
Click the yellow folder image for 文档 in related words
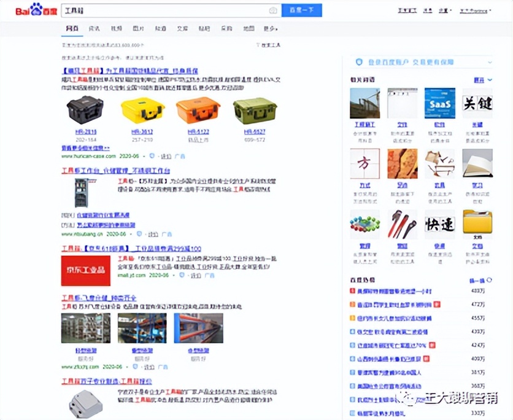[x=477, y=222]
